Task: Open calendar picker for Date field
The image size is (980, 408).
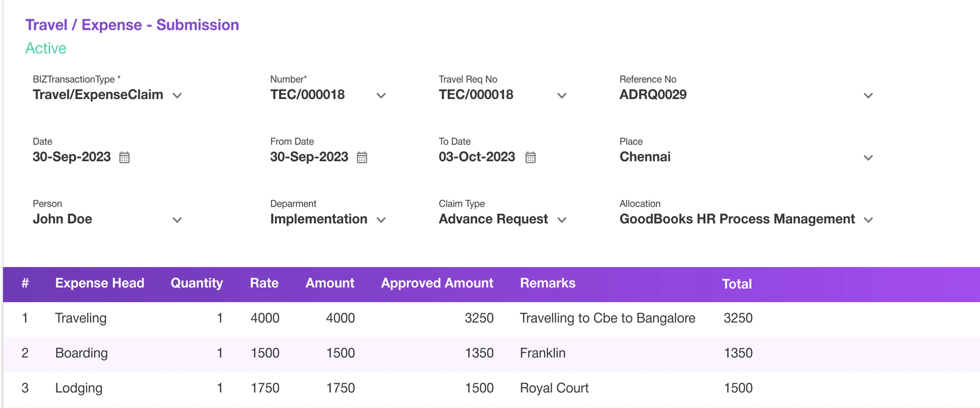Action: coord(125,157)
